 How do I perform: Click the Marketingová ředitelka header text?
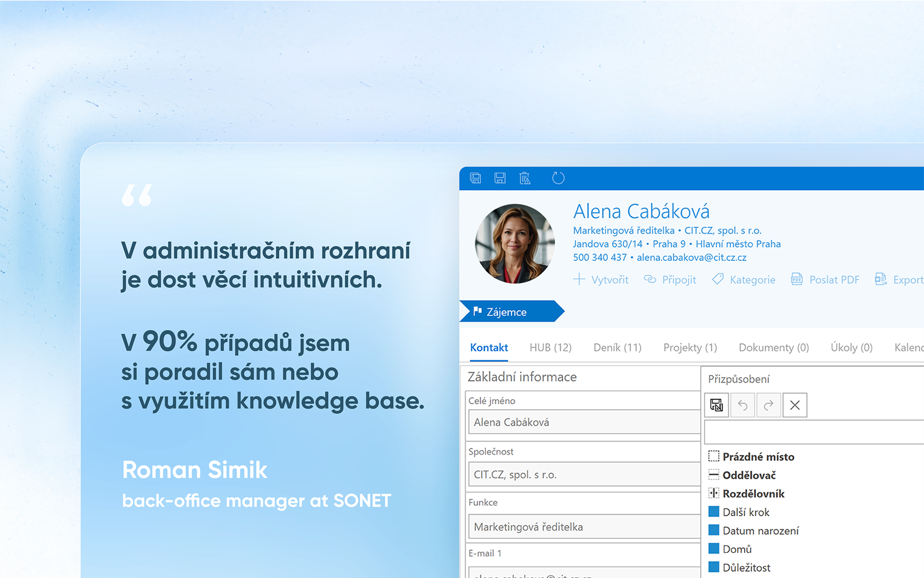(624, 230)
